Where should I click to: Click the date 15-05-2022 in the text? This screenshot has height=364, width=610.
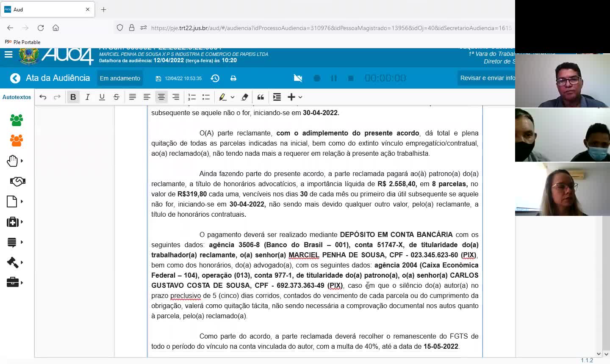(441, 347)
